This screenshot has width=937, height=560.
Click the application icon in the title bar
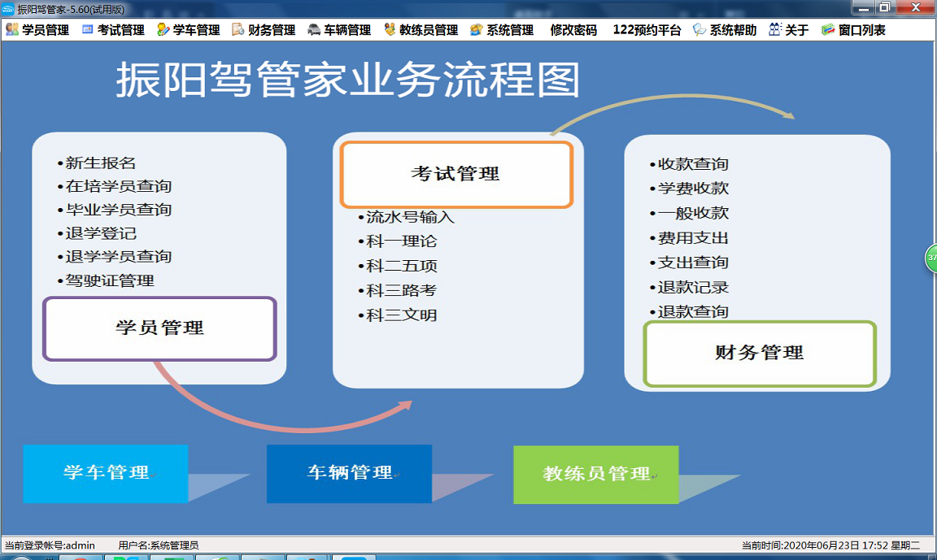[7, 7]
